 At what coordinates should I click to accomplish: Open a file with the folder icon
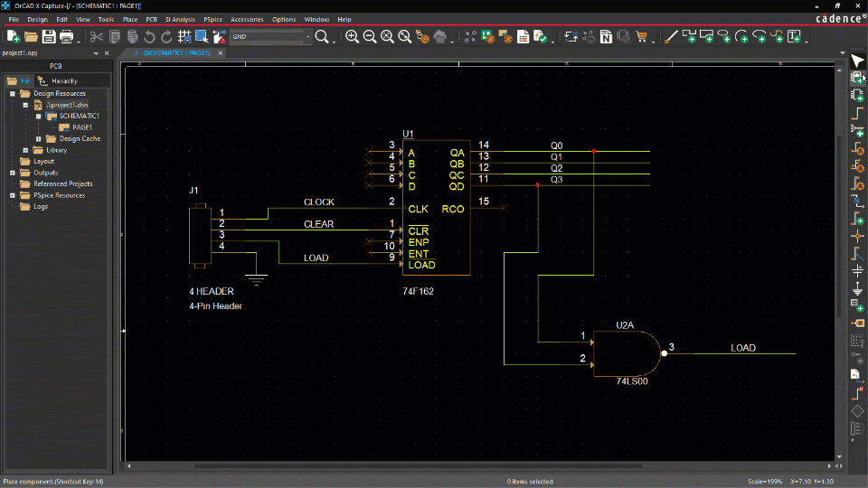tap(31, 37)
